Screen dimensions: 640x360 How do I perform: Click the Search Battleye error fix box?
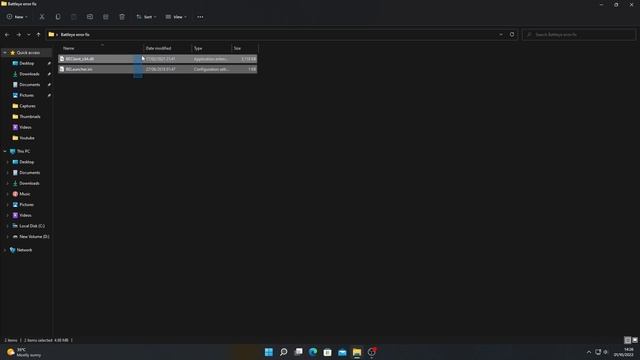coord(578,35)
